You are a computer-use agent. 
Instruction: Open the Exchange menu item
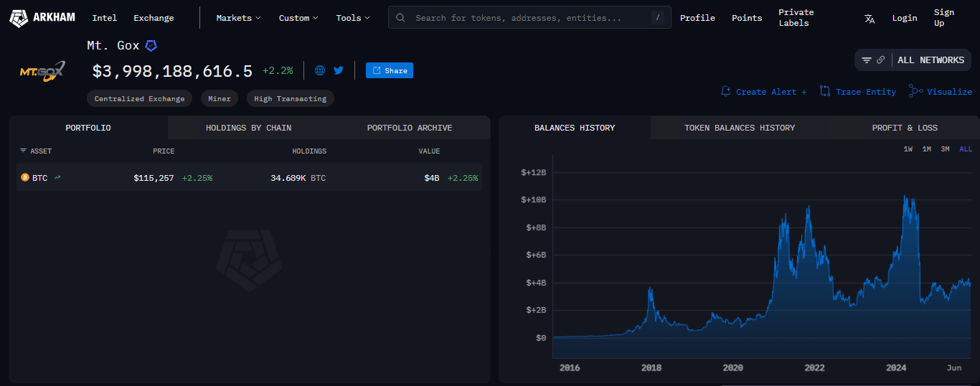(x=154, y=18)
